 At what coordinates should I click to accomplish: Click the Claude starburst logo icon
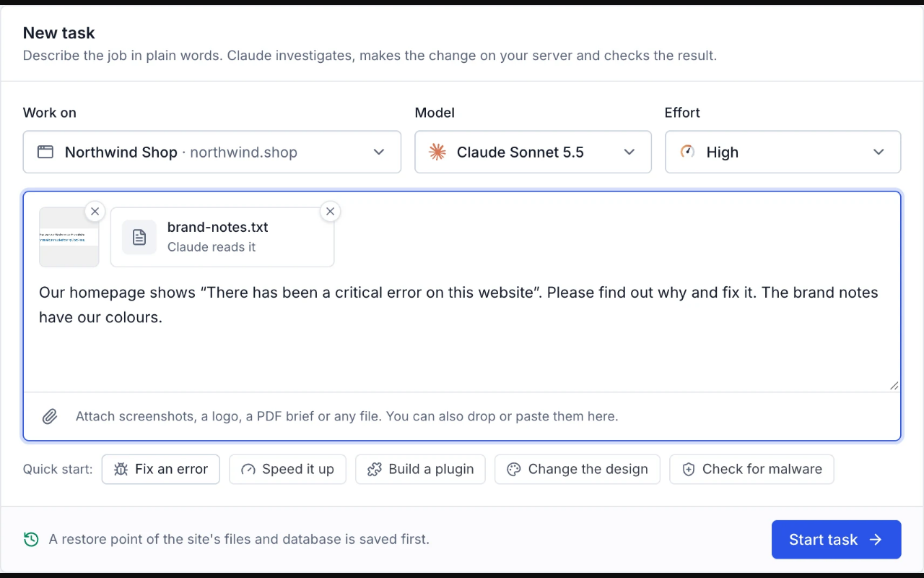(x=437, y=152)
